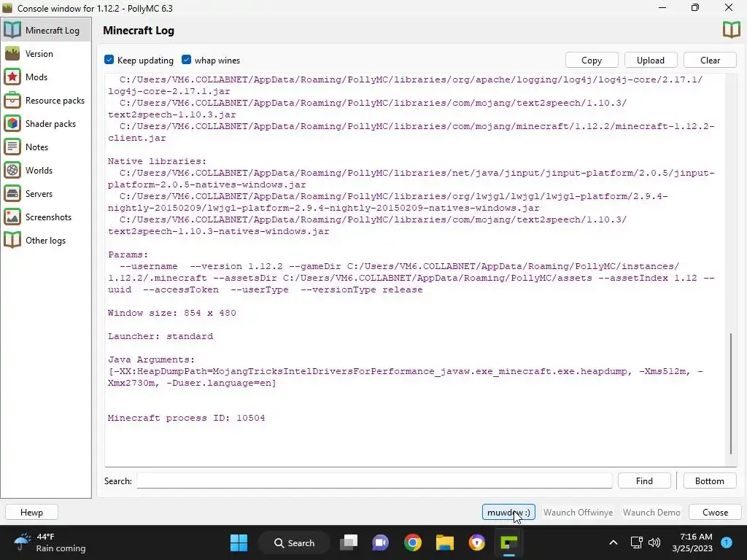This screenshot has height=560, width=747.
Task: Open the Task View taskbar icon
Action: pyautogui.click(x=349, y=542)
